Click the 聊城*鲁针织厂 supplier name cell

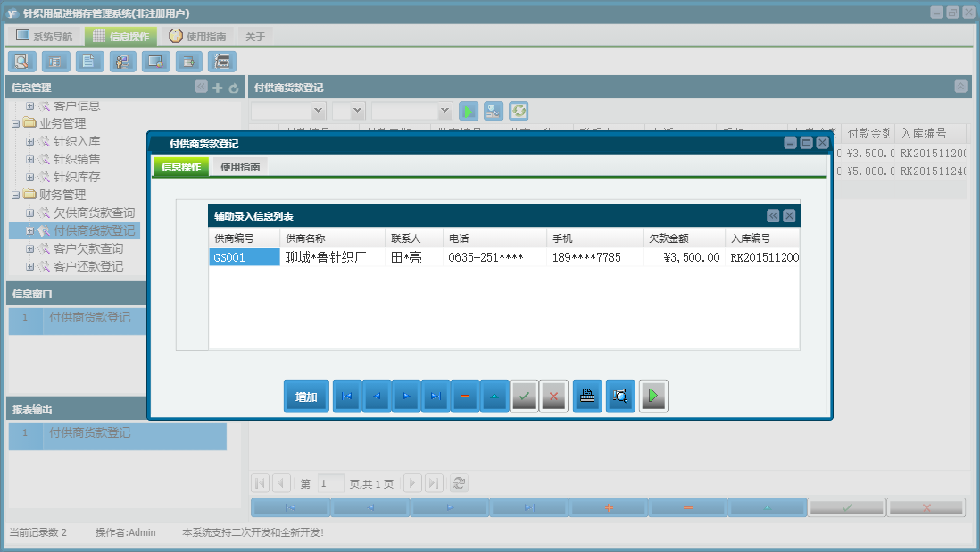(x=333, y=257)
